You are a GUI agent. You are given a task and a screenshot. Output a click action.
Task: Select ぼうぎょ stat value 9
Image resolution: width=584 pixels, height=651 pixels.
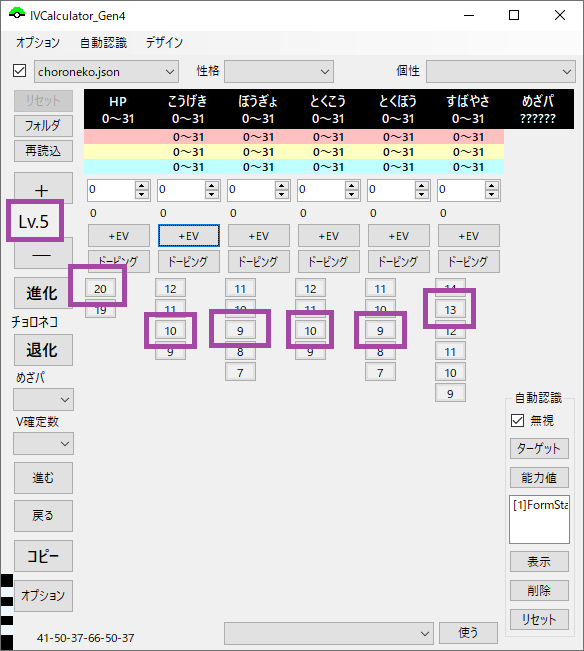tap(240, 330)
